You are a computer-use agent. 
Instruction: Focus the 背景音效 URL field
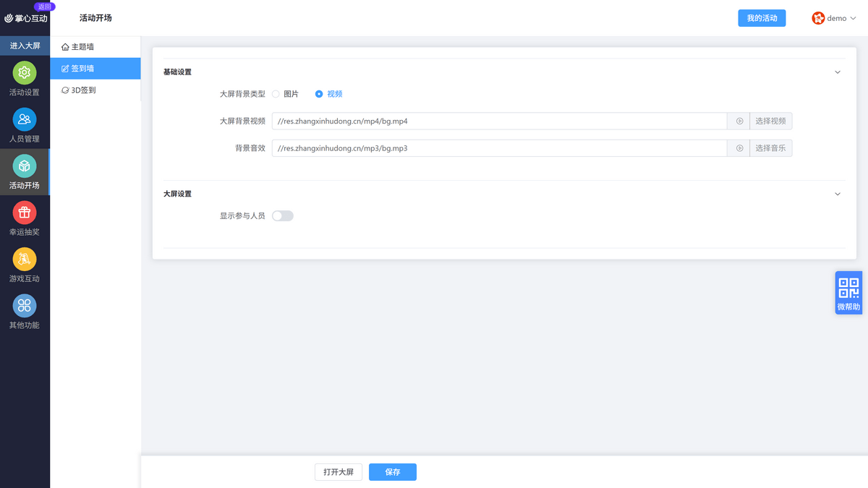pyautogui.click(x=500, y=148)
